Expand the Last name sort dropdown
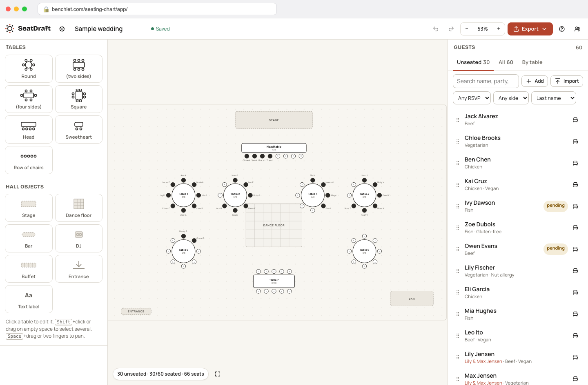Image resolution: width=588 pixels, height=385 pixels. [x=554, y=98]
